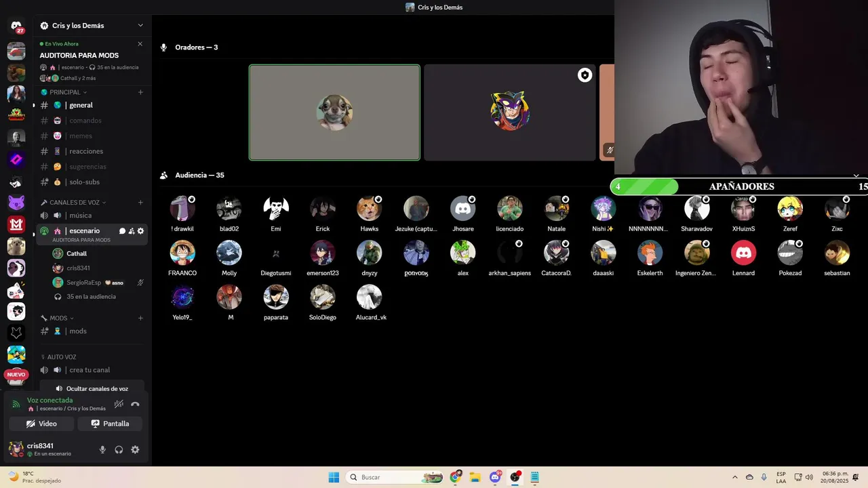The height and width of the screenshot is (488, 868).
Task: Open the chihuahua speaker tile
Action: pos(334,113)
